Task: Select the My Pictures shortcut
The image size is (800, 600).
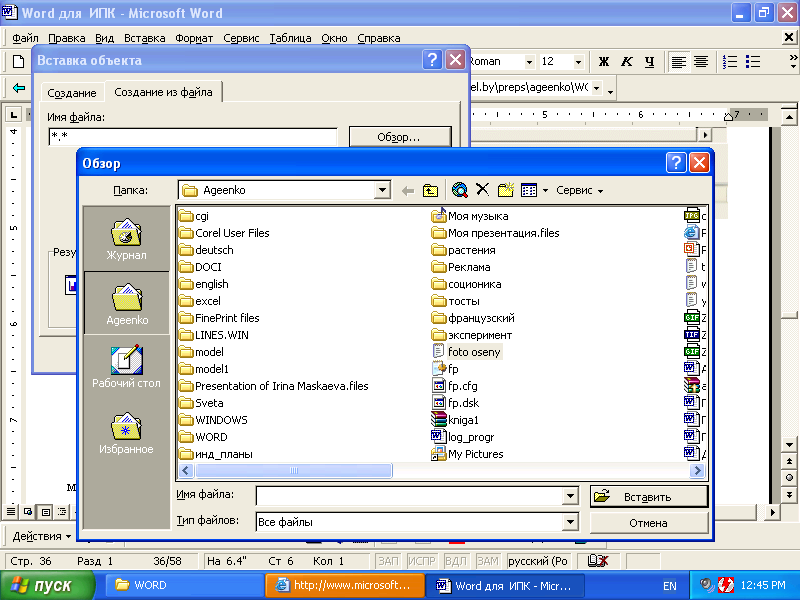Action: tap(467, 454)
